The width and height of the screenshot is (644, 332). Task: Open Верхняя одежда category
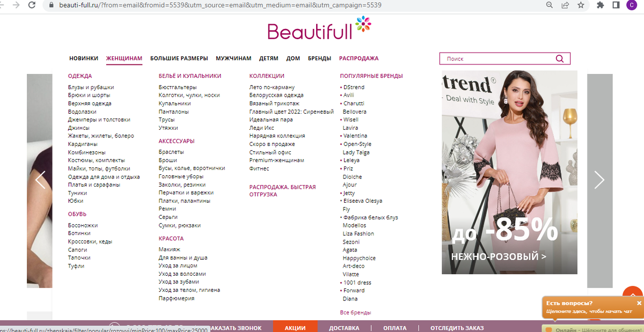90,104
